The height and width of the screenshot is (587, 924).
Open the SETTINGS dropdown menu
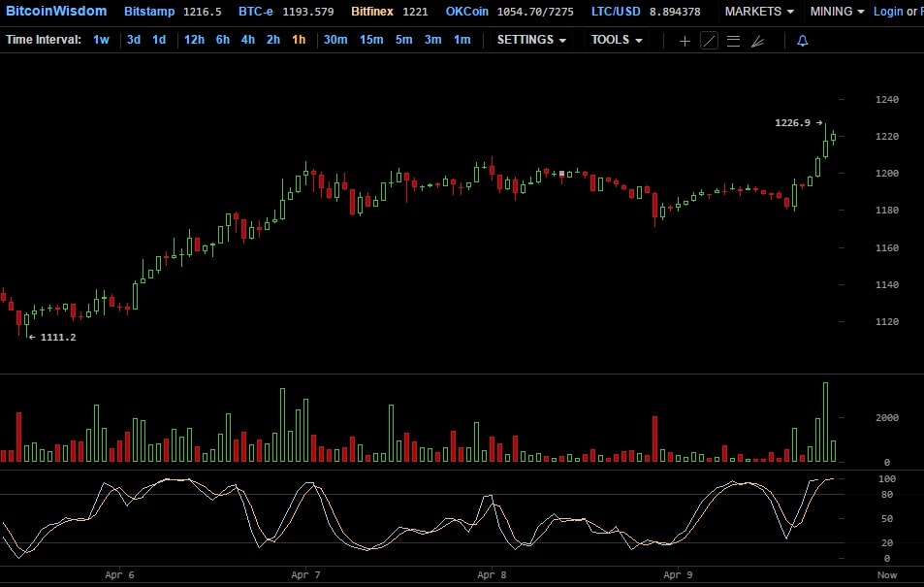531,40
